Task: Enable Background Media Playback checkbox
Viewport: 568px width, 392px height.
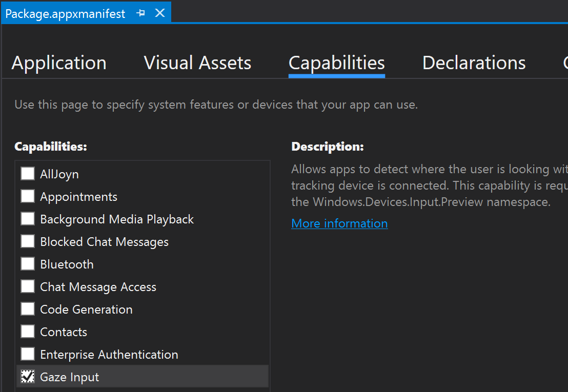Action: (x=28, y=219)
